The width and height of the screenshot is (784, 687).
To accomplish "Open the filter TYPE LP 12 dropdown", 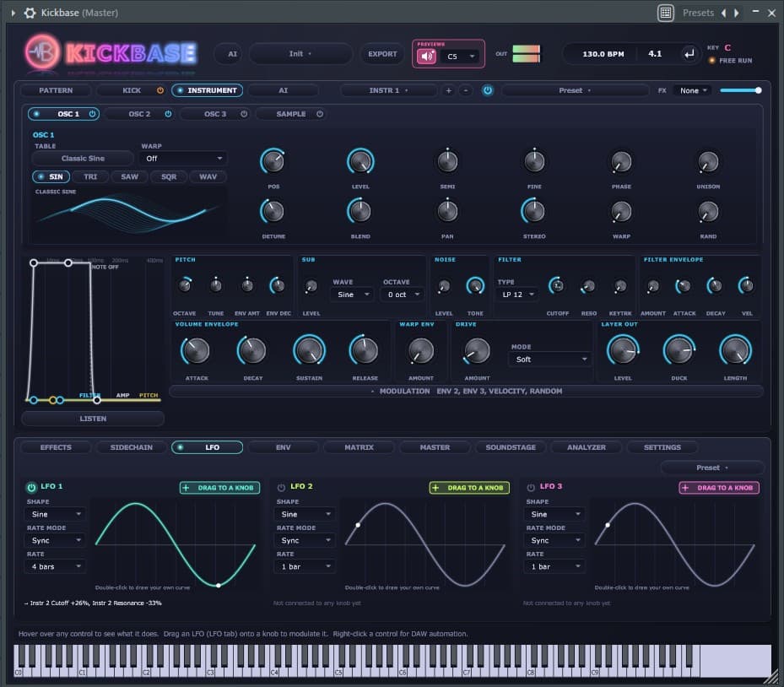I will [518, 295].
